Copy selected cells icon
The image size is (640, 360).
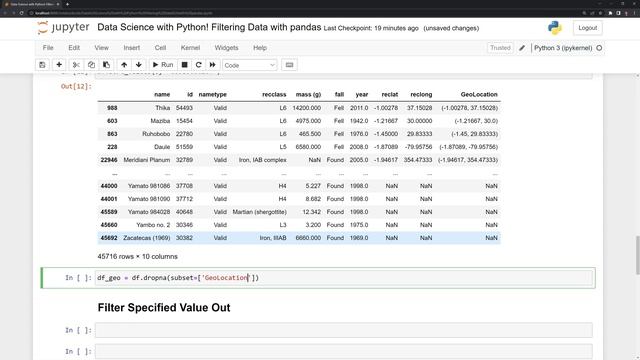91,65
